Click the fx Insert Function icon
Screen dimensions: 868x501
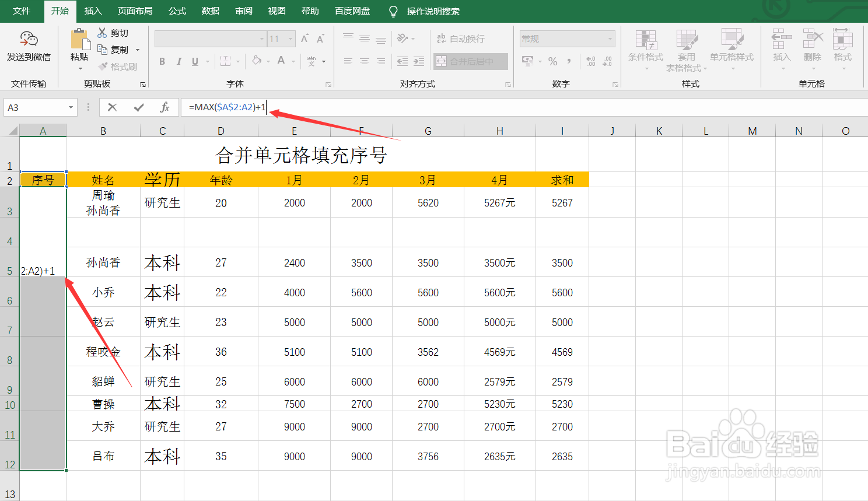pyautogui.click(x=165, y=107)
